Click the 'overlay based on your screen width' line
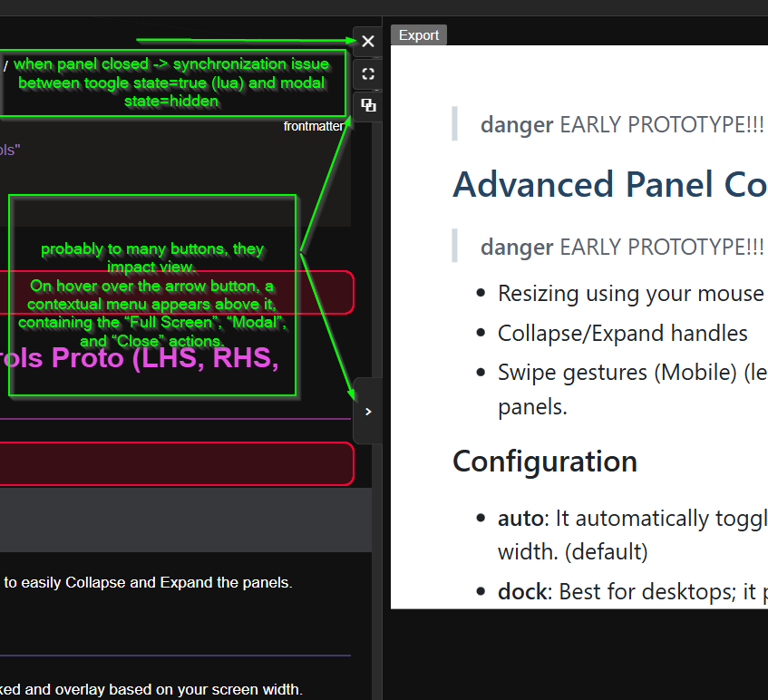This screenshot has width=768, height=700. pos(151,689)
